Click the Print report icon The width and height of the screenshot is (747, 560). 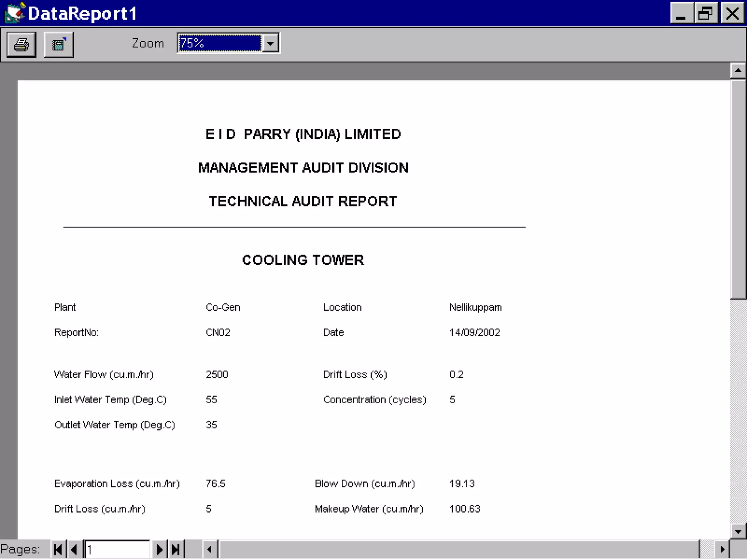[21, 44]
